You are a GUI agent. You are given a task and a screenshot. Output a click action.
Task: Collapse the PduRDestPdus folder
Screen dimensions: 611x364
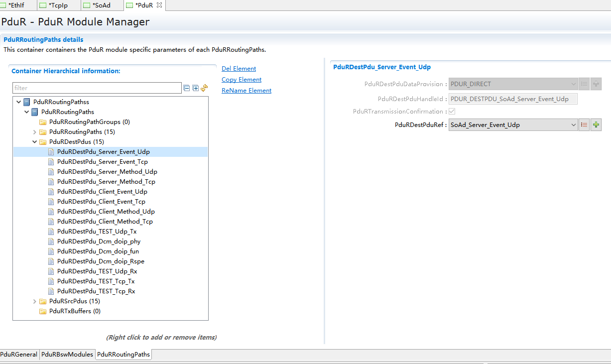(x=34, y=142)
